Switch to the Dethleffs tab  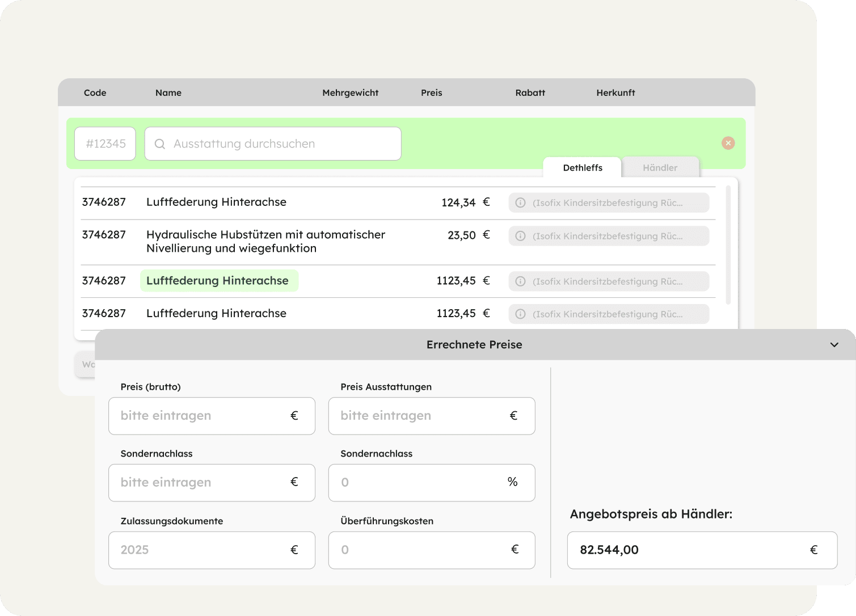[x=582, y=168]
